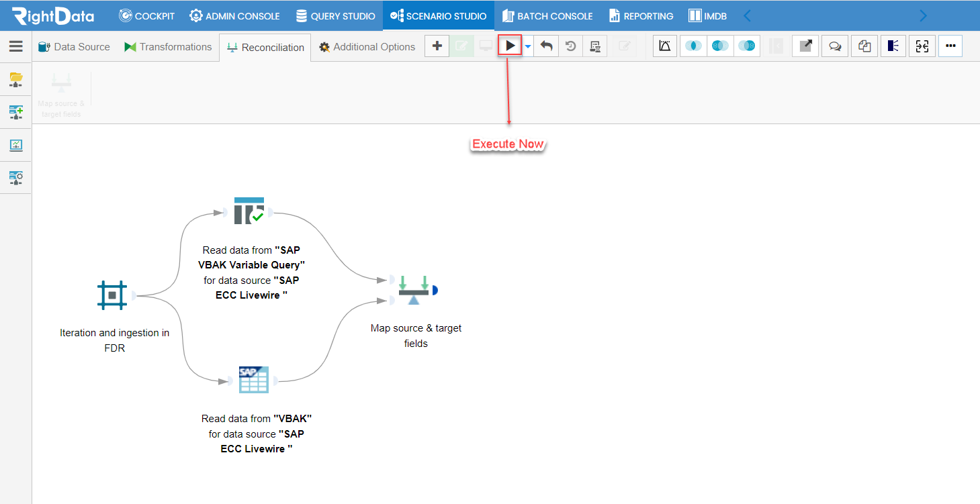Switch to the Transformations tab

point(168,47)
